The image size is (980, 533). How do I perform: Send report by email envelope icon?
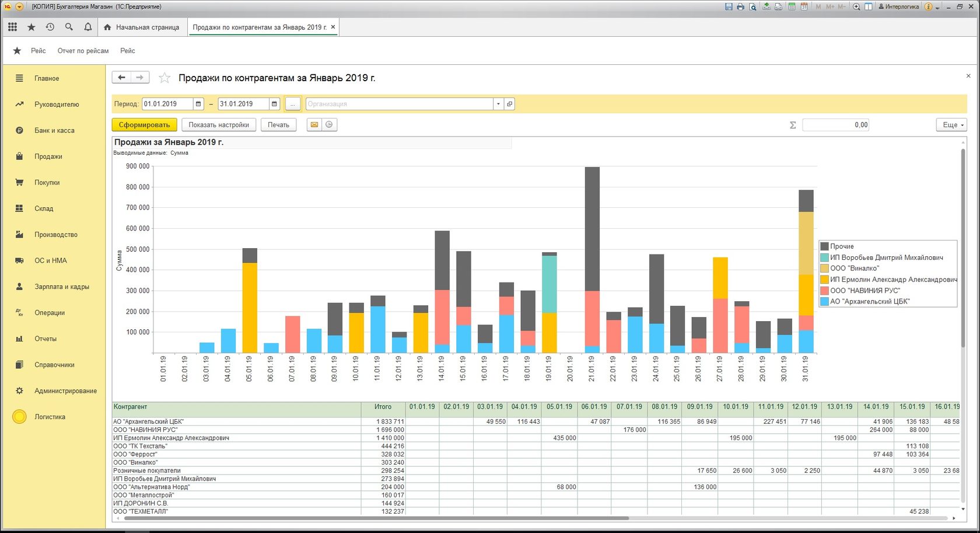314,124
